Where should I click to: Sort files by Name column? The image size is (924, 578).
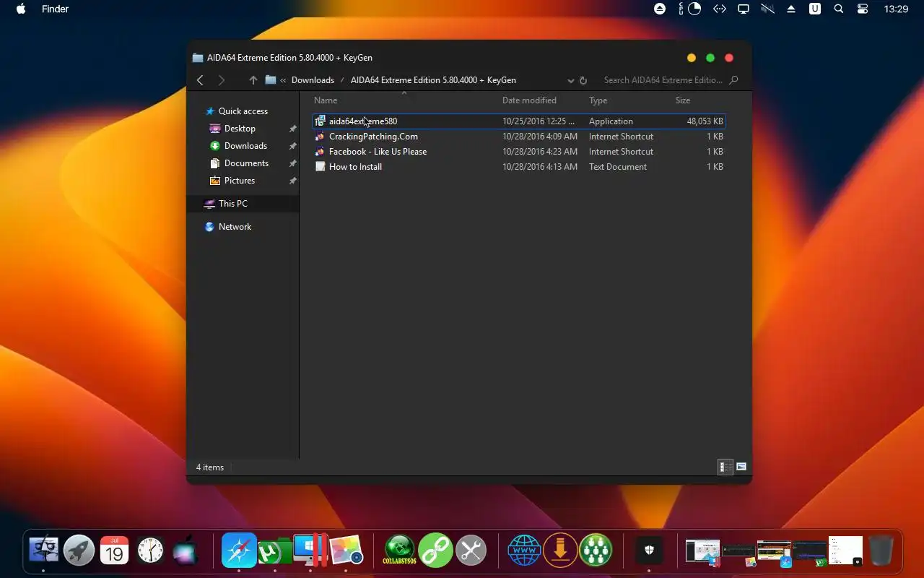pos(326,100)
